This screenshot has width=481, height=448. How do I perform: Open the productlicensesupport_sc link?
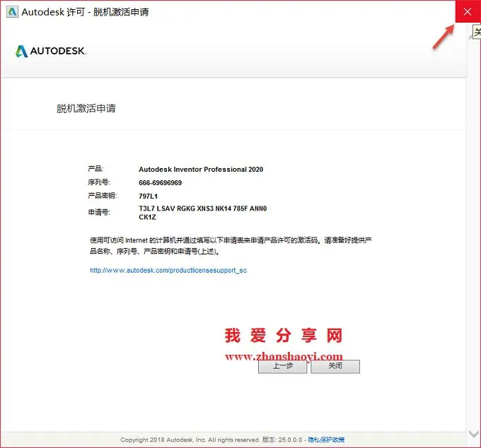click(x=168, y=270)
